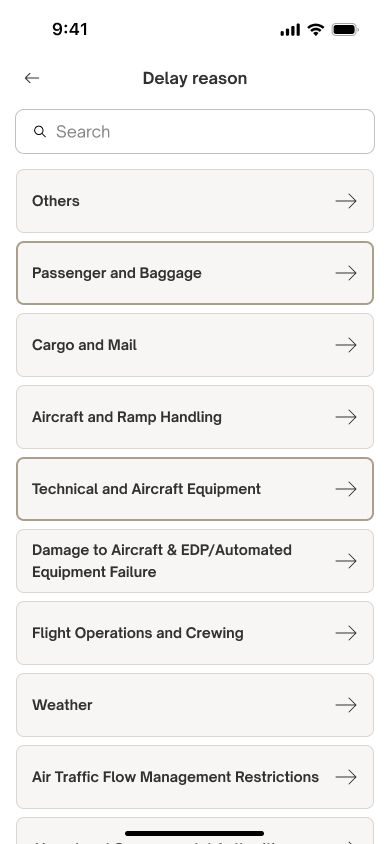The width and height of the screenshot is (390, 844).
Task: Check the battery icon in status bar
Action: (345, 30)
